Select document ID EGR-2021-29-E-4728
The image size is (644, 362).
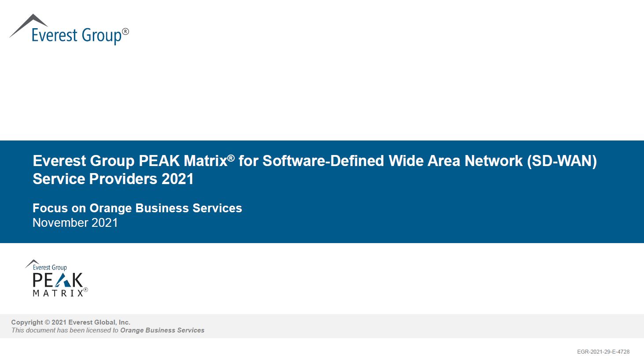tap(603, 352)
